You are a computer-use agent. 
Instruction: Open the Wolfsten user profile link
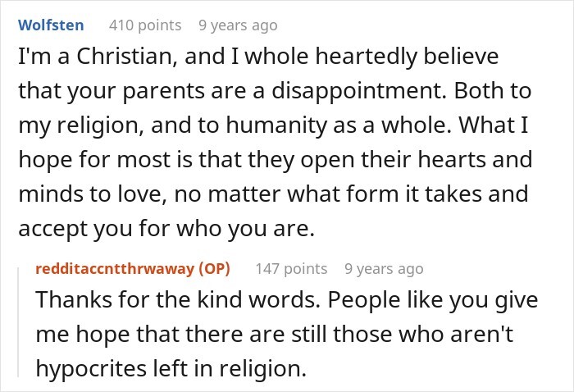click(51, 25)
